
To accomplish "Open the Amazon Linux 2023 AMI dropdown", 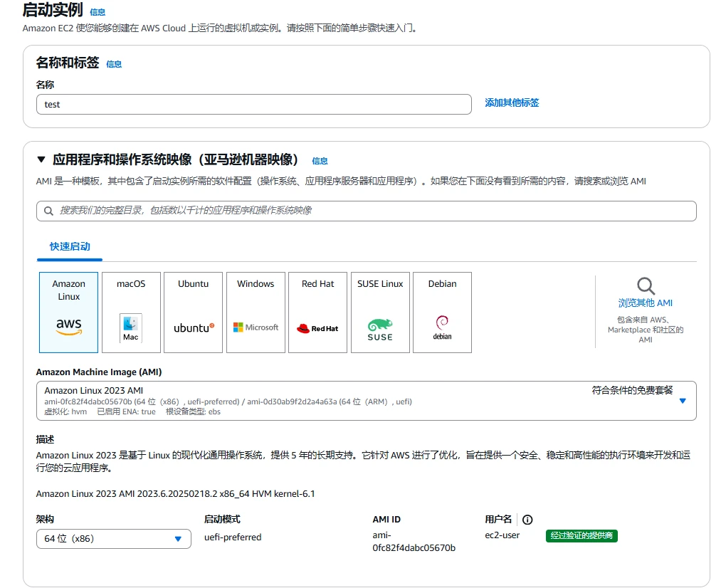I will coord(367,401).
